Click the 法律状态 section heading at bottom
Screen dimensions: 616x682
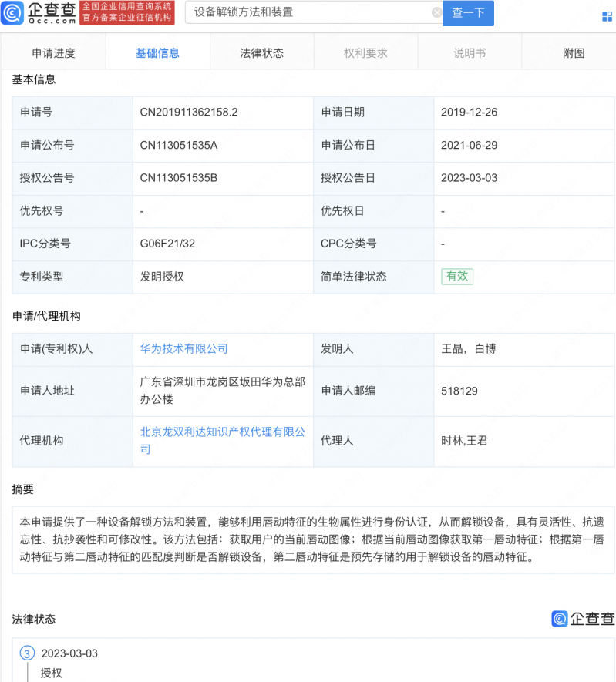click(33, 620)
